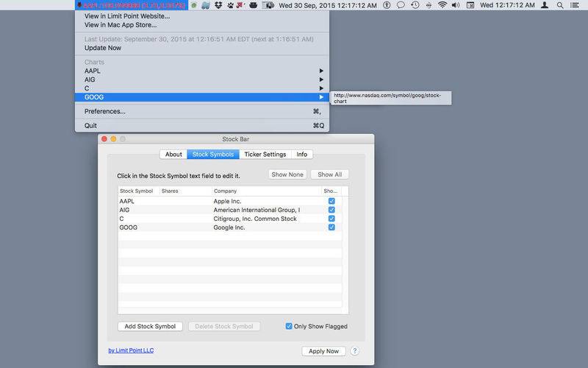
Task: Choose Quit from the Stock Bar menu
Action: point(202,125)
